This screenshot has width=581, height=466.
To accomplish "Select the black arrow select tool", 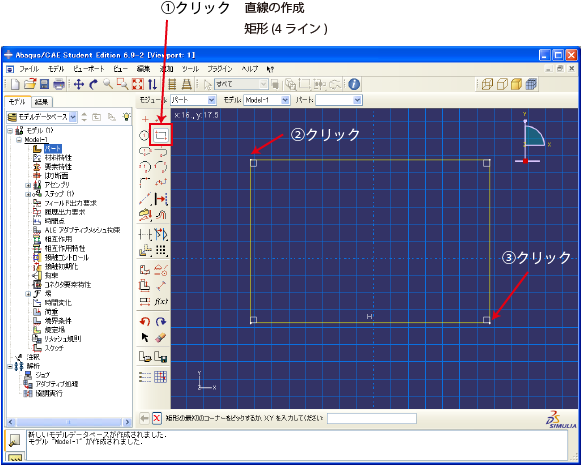I will coord(145,337).
